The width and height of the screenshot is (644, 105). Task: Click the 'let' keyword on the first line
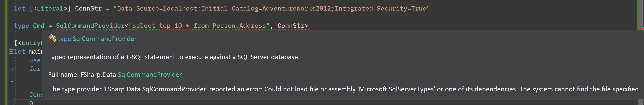click(x=19, y=8)
